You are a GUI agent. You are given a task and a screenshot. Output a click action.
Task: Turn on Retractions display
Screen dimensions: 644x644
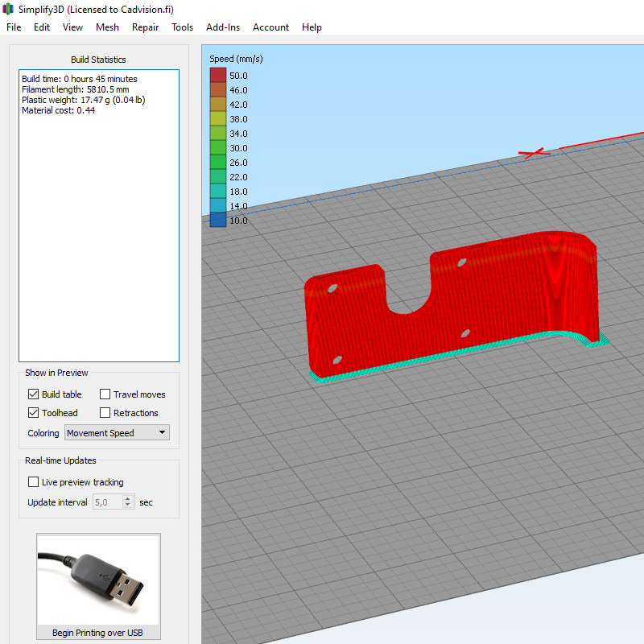coord(105,413)
